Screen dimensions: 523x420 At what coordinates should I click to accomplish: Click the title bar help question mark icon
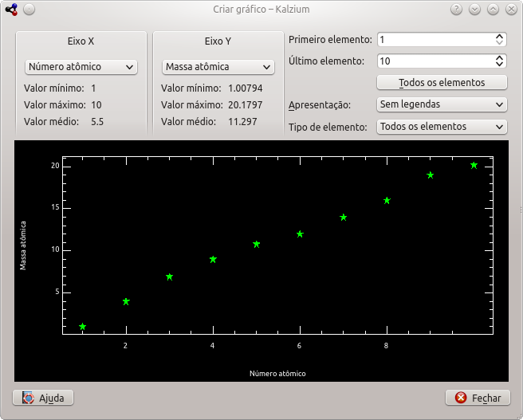pyautogui.click(x=456, y=10)
